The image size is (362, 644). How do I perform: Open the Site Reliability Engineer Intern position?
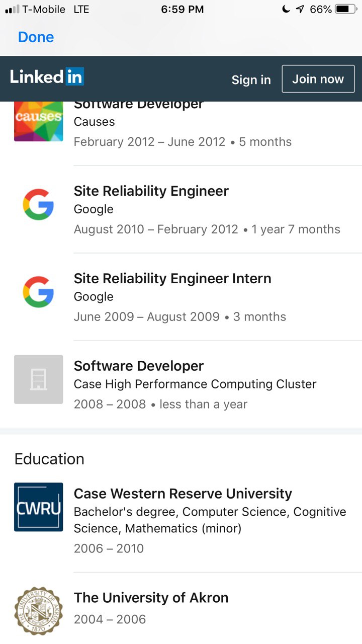click(172, 278)
